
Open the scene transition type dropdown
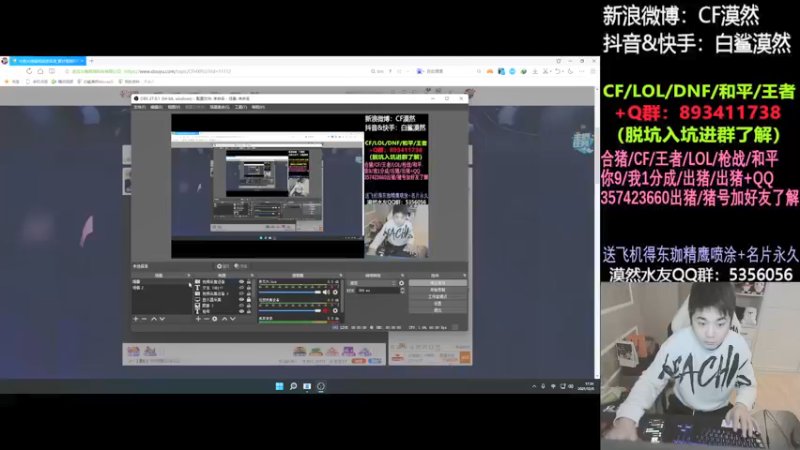373,283
